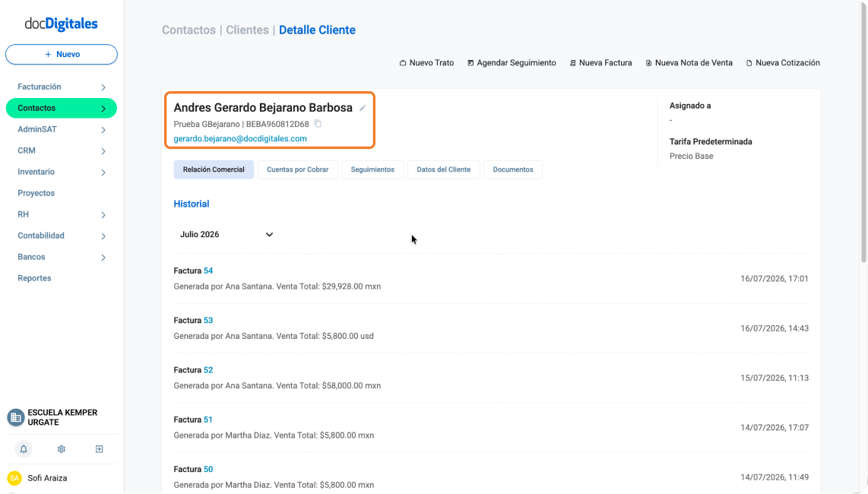Click Nuevo Trato action

(x=427, y=63)
